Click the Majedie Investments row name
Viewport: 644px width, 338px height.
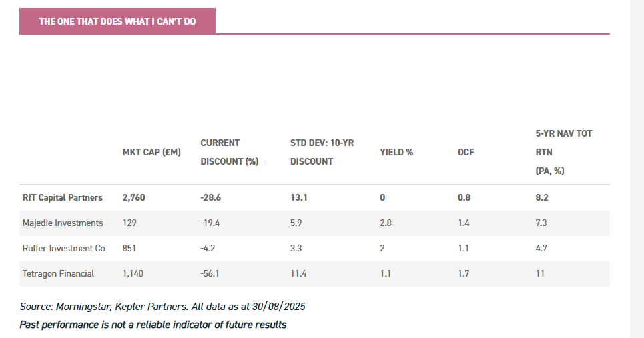click(63, 223)
